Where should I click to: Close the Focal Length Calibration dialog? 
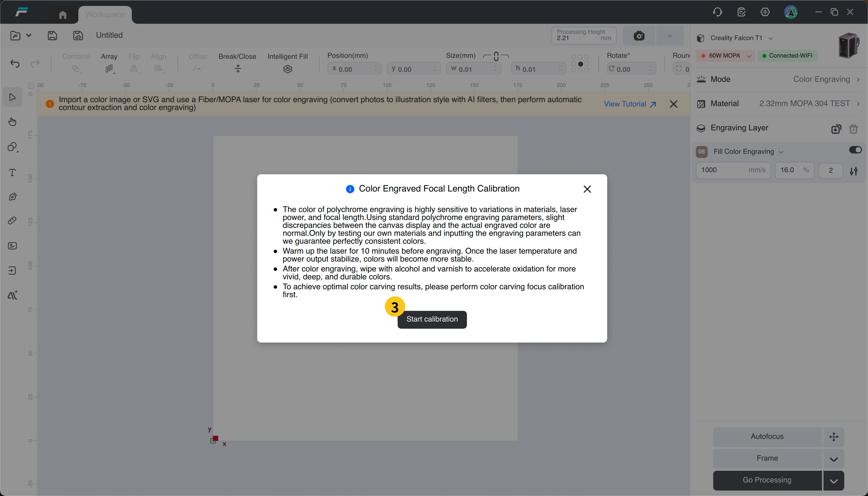(587, 189)
